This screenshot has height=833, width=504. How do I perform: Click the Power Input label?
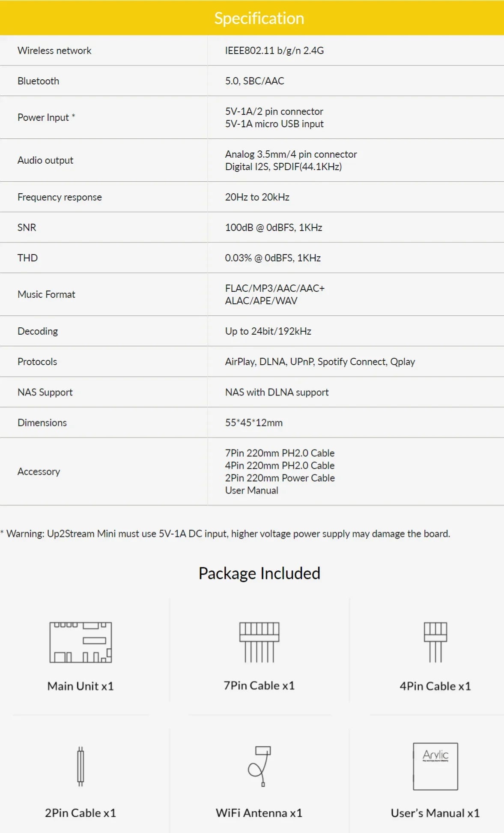coord(46,117)
